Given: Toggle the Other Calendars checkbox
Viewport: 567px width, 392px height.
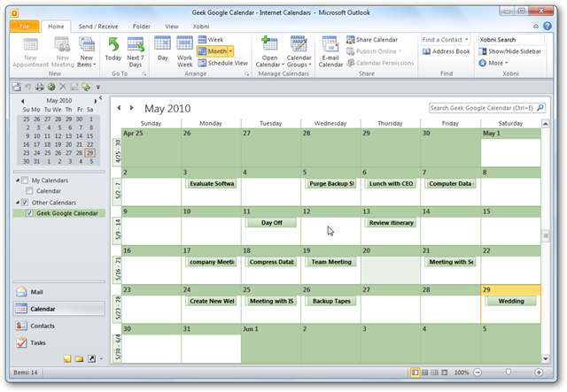Looking at the screenshot, I should (25, 203).
